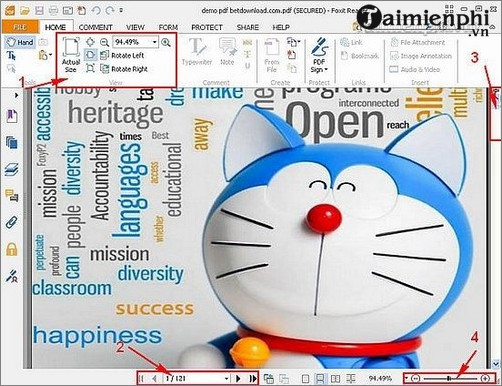Select the Note comment tool
The width and height of the screenshot is (502, 386).
[227, 52]
